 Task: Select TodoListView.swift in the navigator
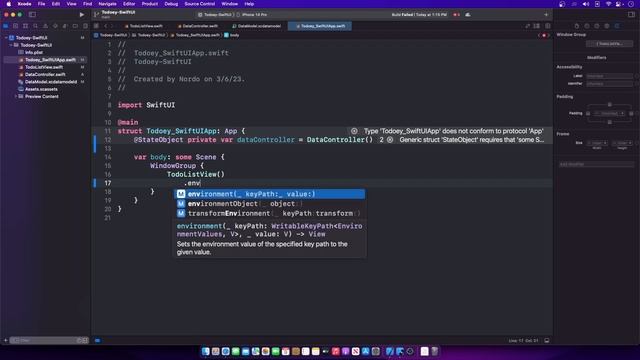tap(44, 67)
